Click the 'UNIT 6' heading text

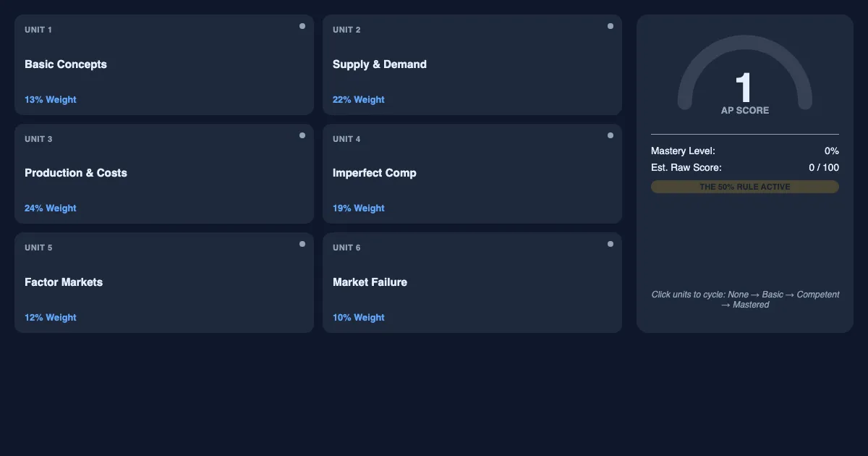[x=346, y=248]
